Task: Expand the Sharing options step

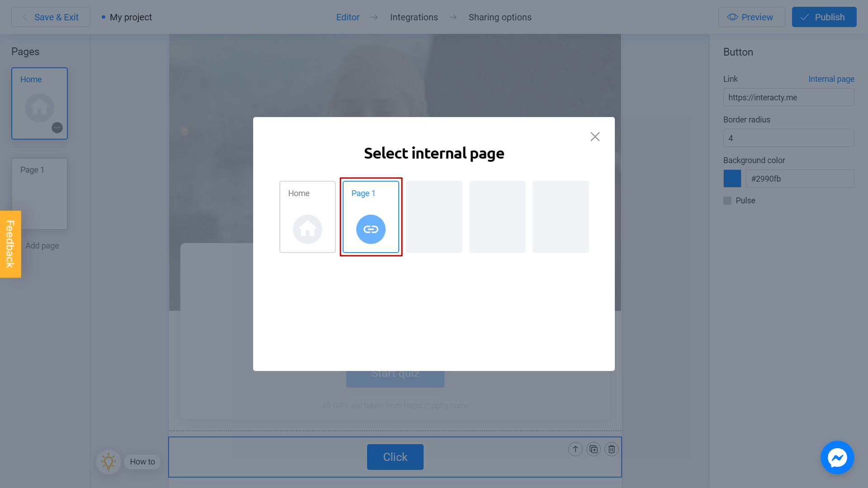Action: coord(500,17)
